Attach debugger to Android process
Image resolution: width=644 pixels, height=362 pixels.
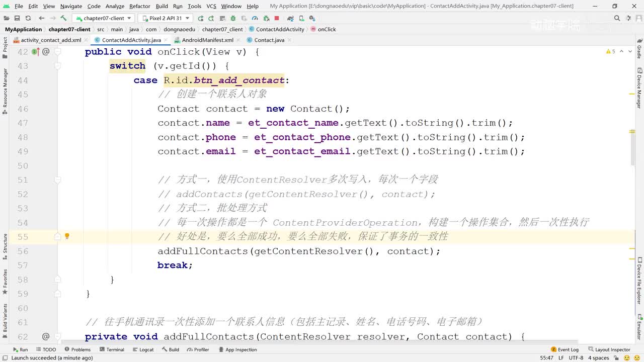[x=266, y=18]
